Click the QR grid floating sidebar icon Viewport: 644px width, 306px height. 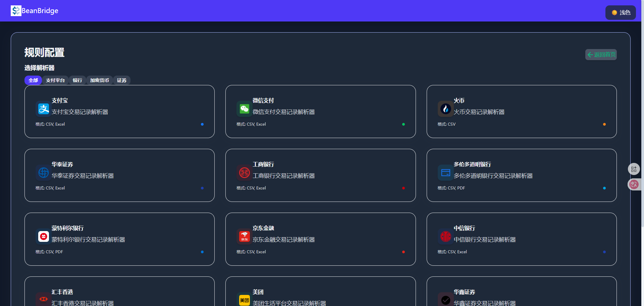pyautogui.click(x=634, y=169)
